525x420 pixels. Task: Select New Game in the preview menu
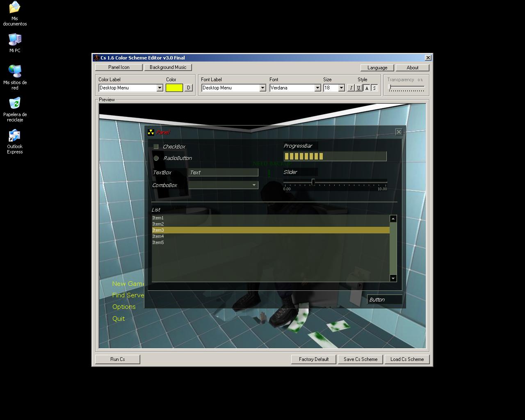128,284
